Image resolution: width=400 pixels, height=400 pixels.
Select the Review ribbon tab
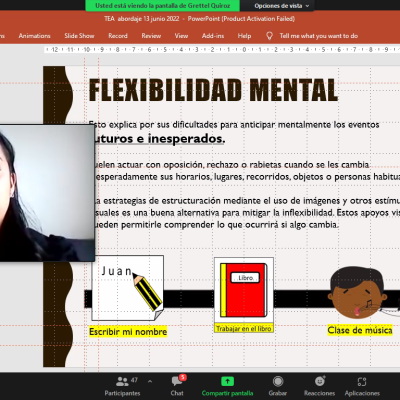(151, 36)
